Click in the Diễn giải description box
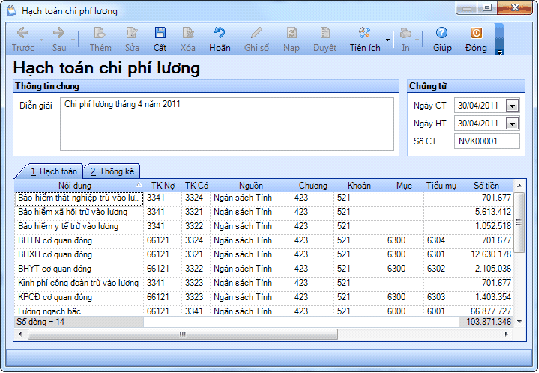539x373 pixels. pos(227,124)
